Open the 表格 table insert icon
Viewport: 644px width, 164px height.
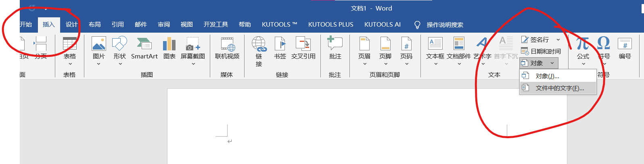(x=70, y=44)
